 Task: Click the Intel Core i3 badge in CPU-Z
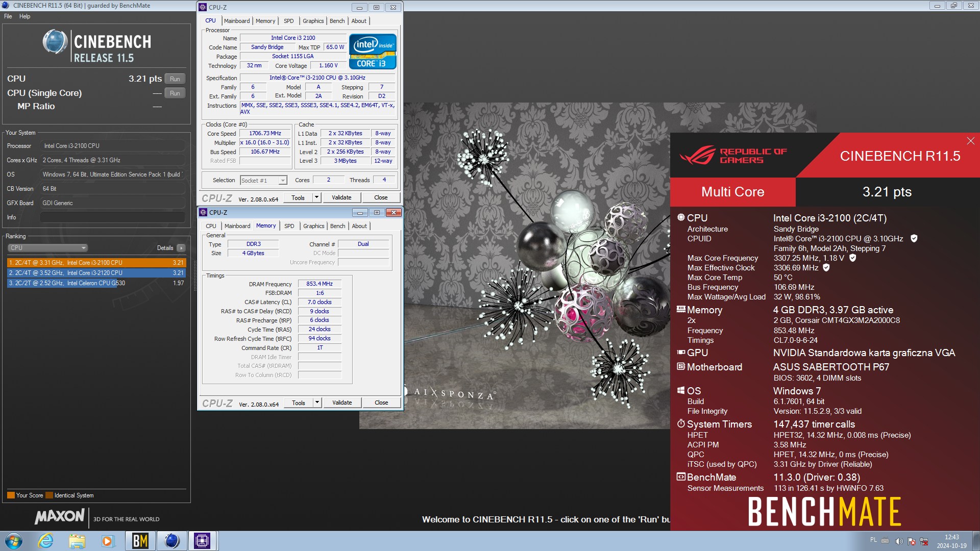click(373, 52)
